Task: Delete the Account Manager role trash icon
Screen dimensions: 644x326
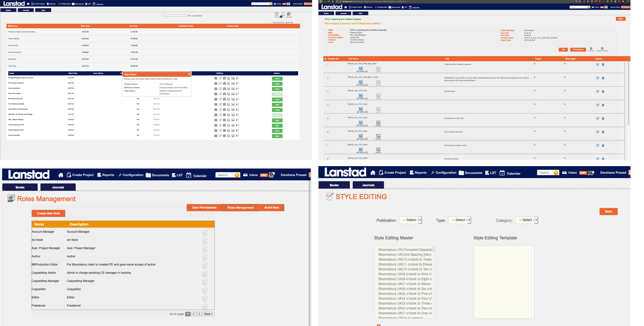Action: click(205, 233)
